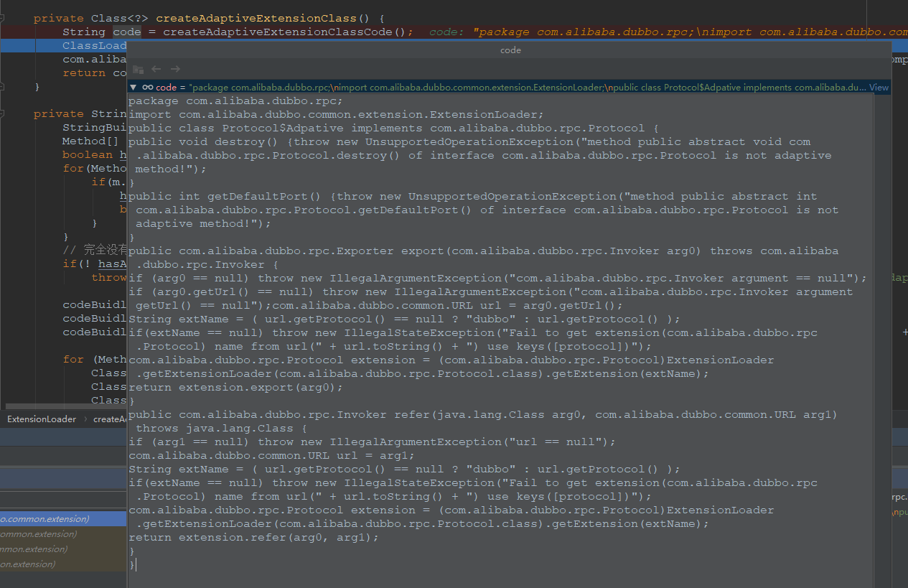Click the 'code' title of the popup
The width and height of the screenshot is (908, 588).
(x=510, y=50)
